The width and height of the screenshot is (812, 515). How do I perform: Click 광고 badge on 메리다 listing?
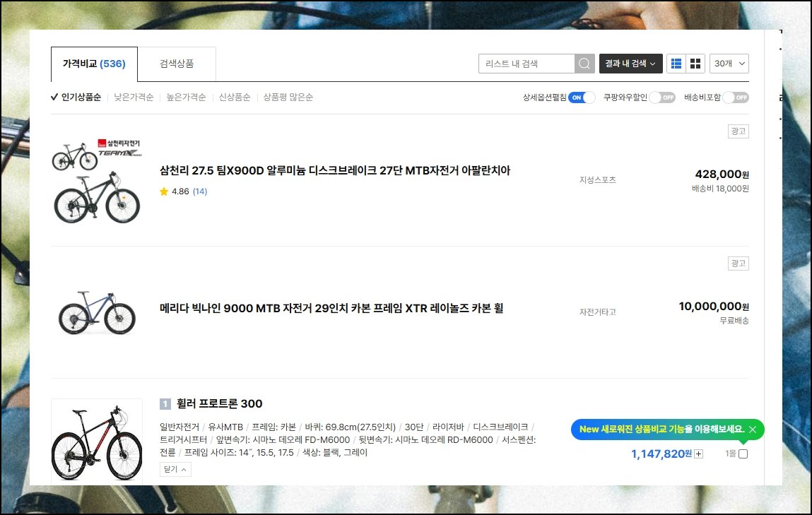[x=739, y=264]
